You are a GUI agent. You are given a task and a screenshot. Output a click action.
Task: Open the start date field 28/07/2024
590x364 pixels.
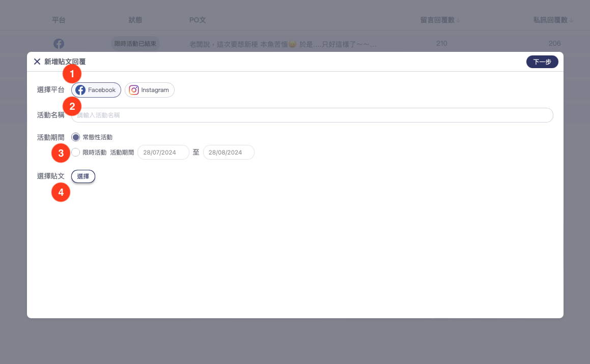click(x=163, y=153)
